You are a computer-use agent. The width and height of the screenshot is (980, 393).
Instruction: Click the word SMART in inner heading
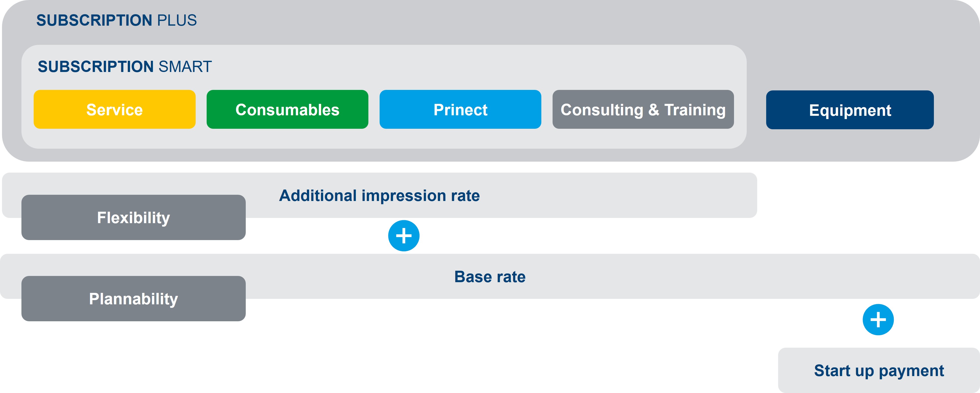pos(185,66)
